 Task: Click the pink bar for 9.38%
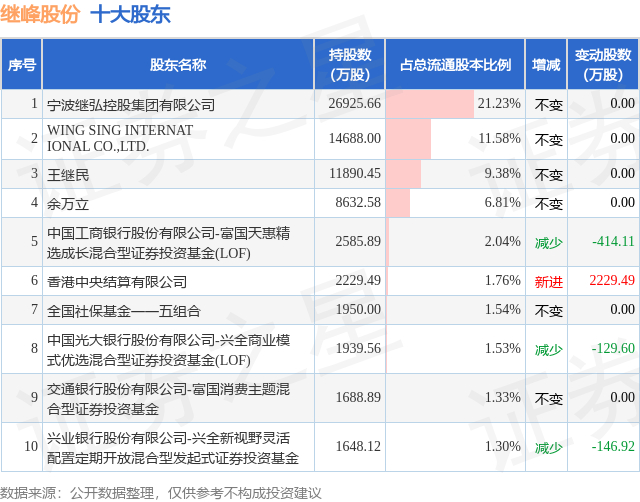403,174
